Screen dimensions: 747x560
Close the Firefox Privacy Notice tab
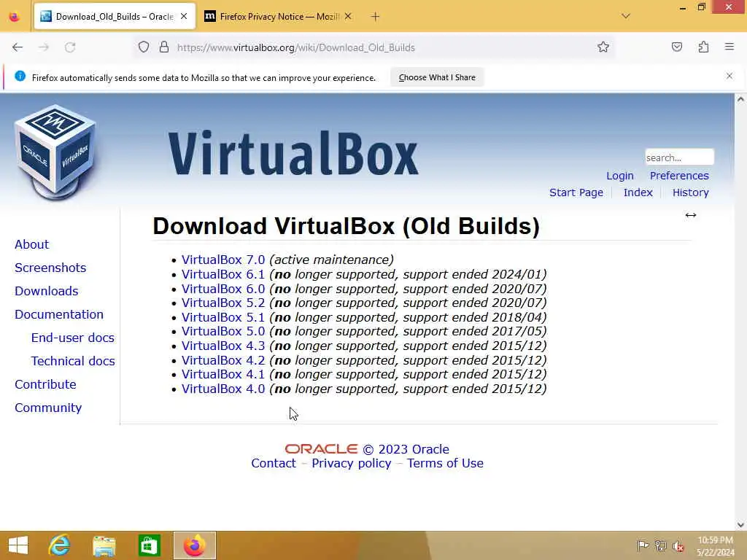[348, 16]
